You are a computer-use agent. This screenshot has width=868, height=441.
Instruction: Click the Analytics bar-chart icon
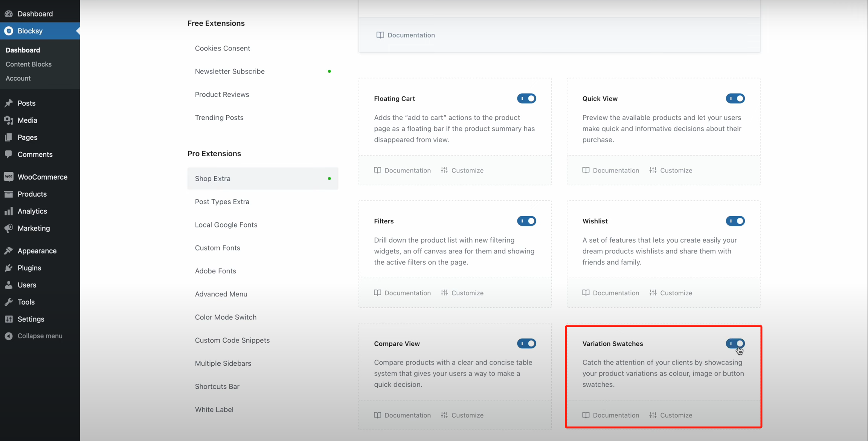9,211
